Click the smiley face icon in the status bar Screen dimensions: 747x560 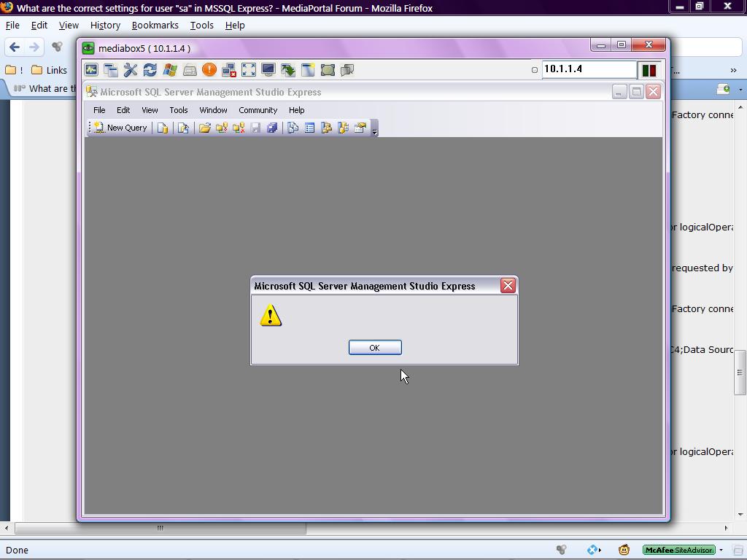[624, 550]
